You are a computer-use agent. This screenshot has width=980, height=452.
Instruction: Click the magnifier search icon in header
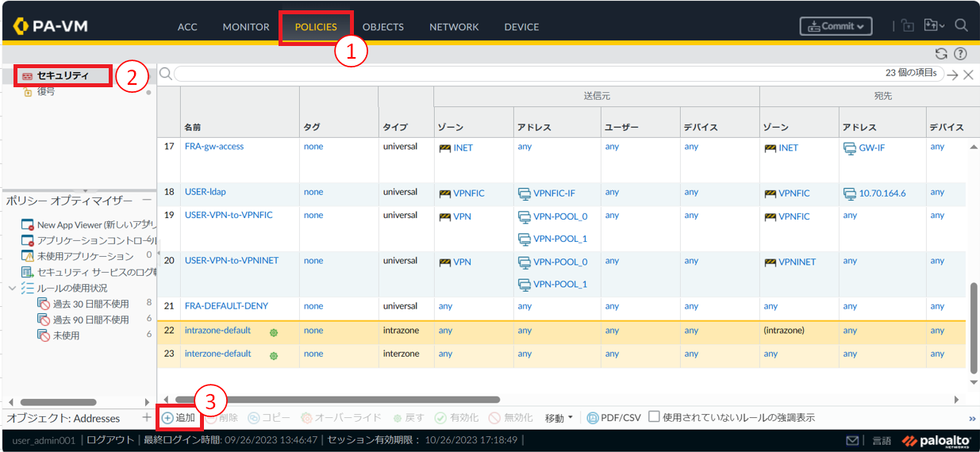[961, 26]
